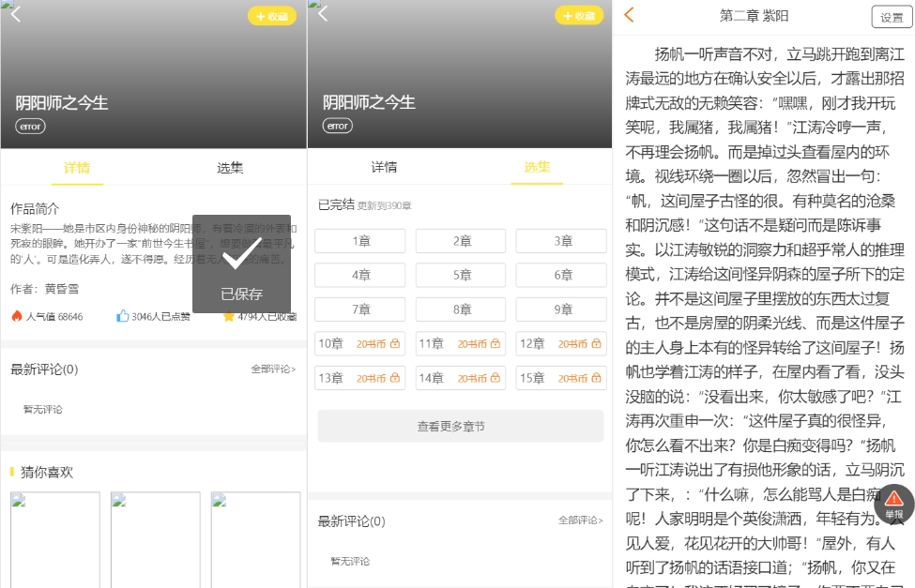Unlock paid chapter 11章
Viewport: 915px width, 588px height.
point(461,343)
